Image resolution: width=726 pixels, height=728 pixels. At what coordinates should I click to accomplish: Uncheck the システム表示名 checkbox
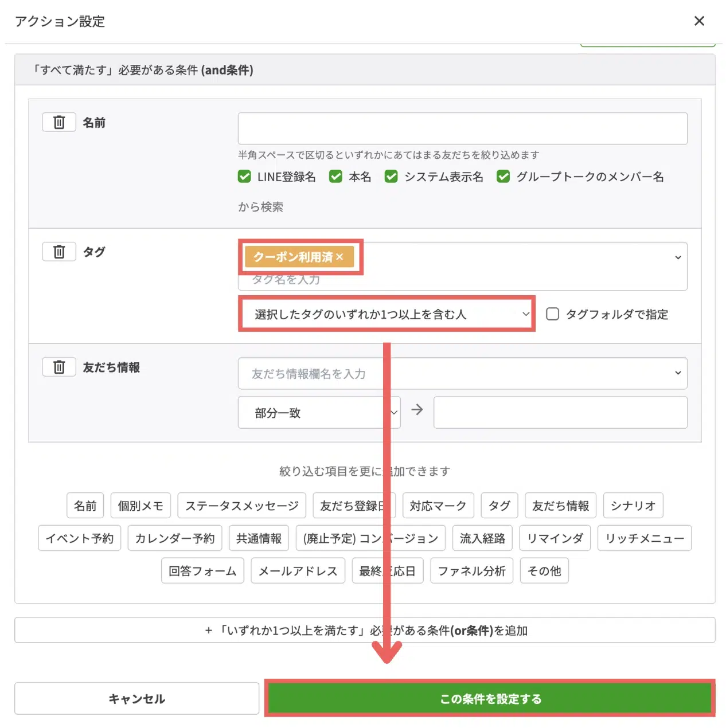pos(391,177)
